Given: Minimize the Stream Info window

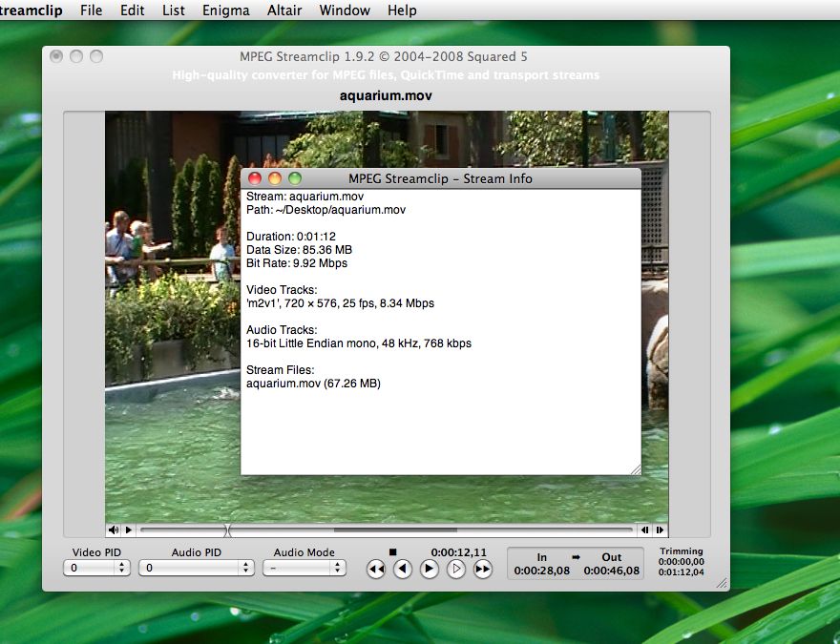Looking at the screenshot, I should point(275,178).
